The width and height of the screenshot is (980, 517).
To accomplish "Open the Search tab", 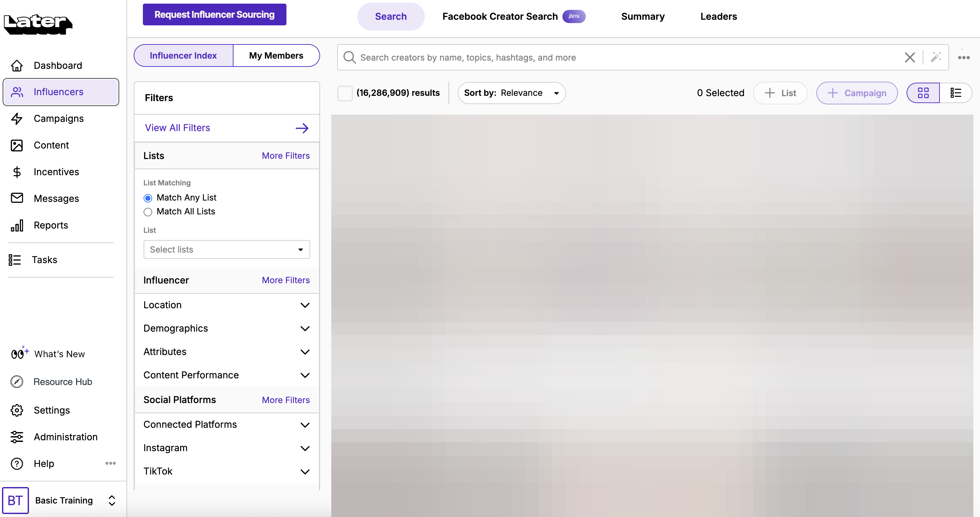I will click(x=391, y=16).
